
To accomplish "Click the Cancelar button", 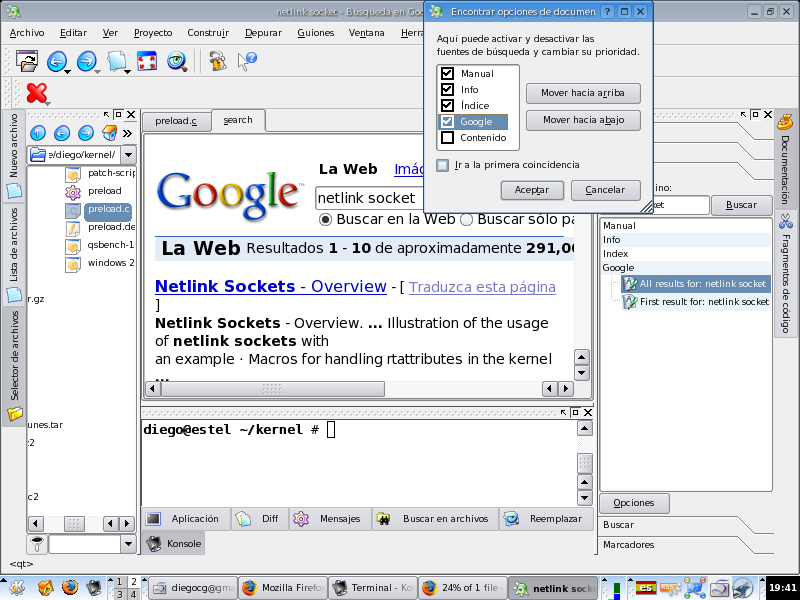I will point(605,190).
